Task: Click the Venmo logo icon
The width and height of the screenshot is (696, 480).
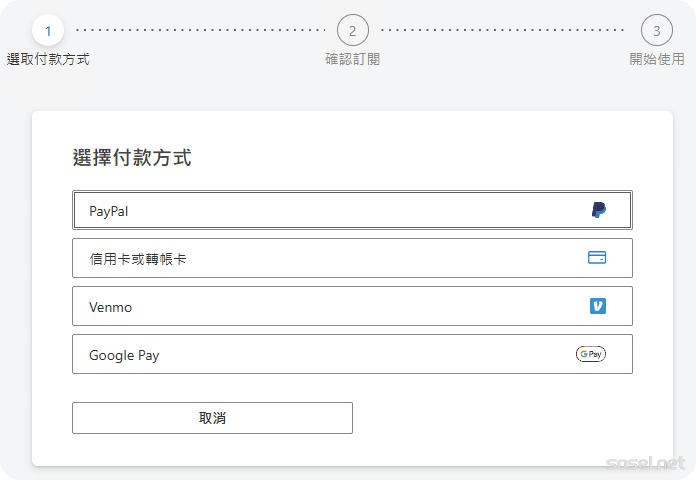Action: 597,306
